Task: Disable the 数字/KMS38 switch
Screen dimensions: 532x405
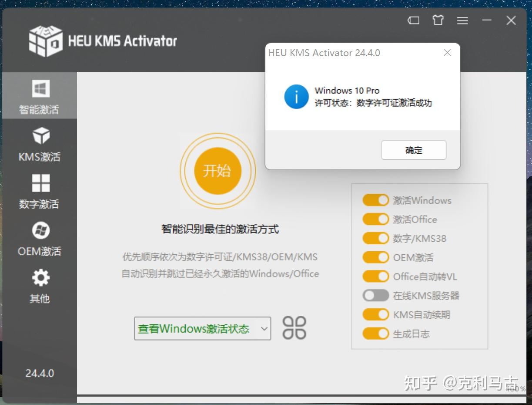Action: [x=375, y=238]
